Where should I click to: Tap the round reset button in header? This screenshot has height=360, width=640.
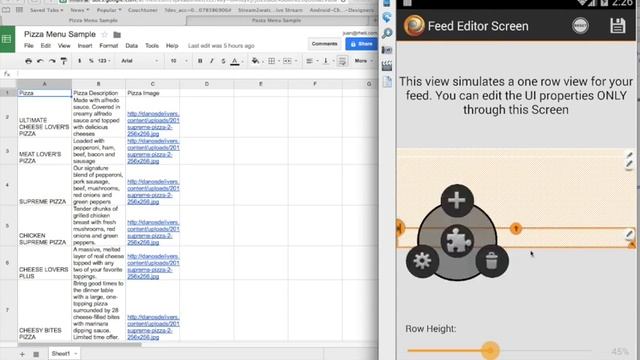pos(580,26)
